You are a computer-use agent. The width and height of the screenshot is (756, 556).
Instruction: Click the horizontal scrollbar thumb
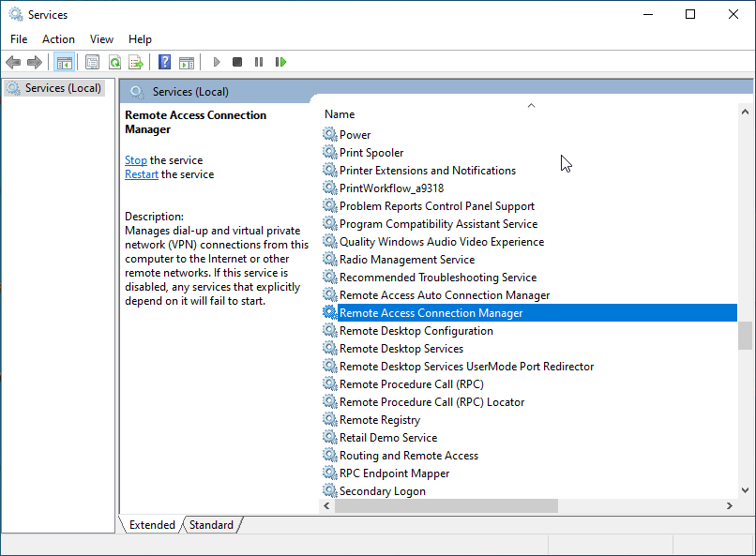click(446, 505)
